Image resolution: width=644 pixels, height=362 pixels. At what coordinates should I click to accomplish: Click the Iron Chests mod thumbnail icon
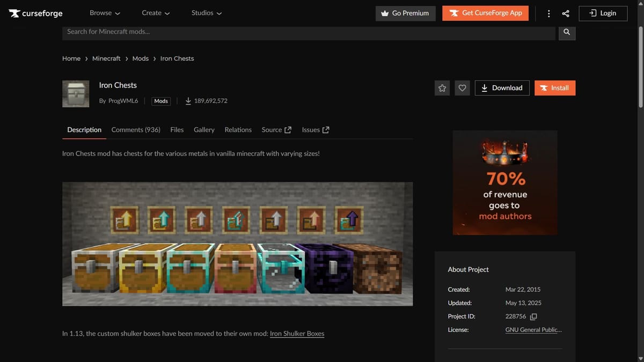[75, 93]
